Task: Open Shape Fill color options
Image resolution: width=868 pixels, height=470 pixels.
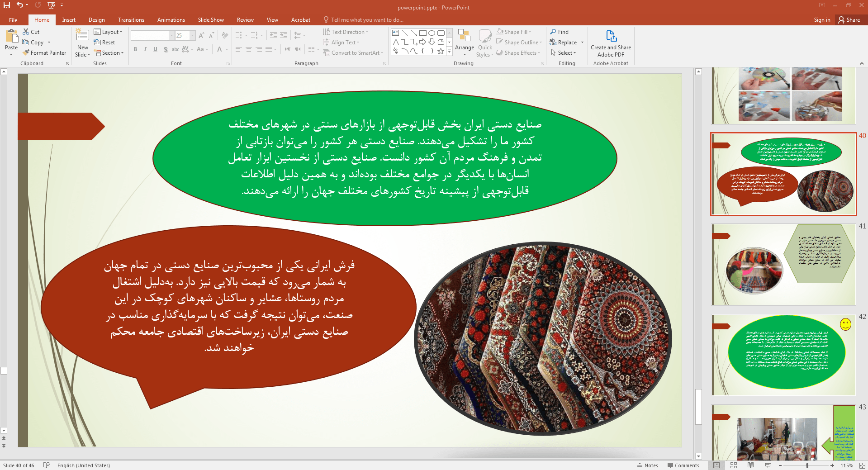Action: pos(514,32)
